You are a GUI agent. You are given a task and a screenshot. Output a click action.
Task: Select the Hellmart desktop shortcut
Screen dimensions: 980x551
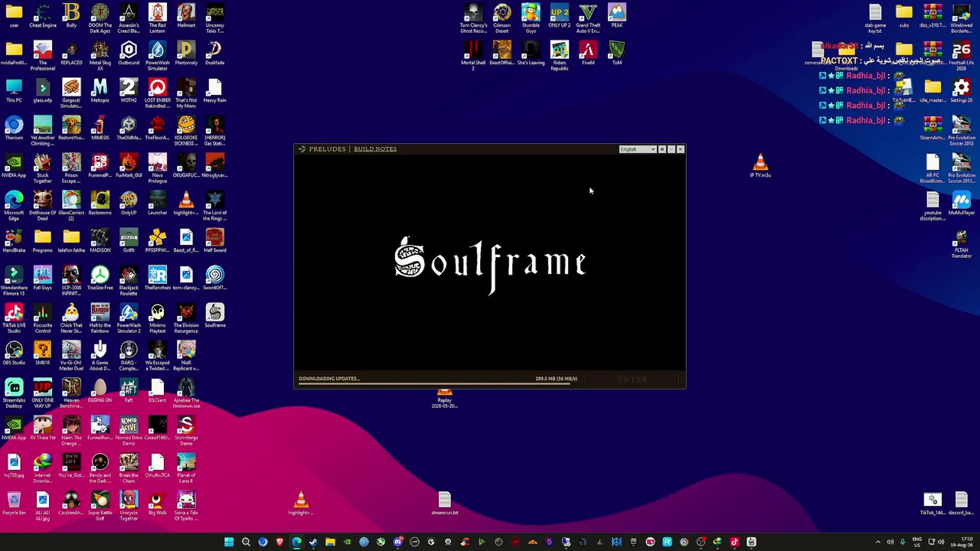point(186,16)
